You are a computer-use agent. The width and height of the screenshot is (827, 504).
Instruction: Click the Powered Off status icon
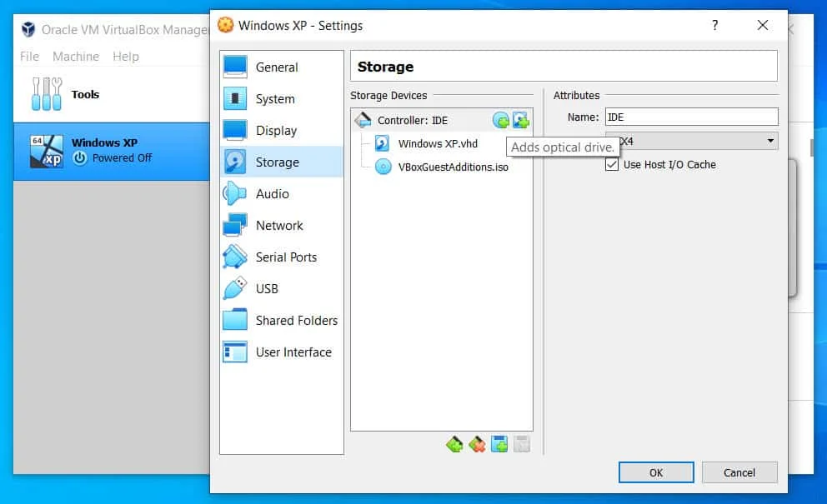click(x=80, y=157)
